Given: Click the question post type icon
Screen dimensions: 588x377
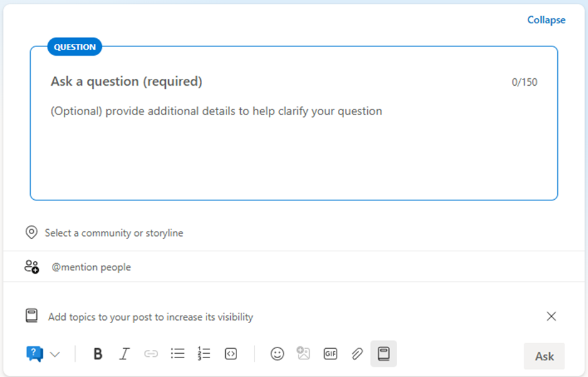Looking at the screenshot, I should (x=34, y=354).
